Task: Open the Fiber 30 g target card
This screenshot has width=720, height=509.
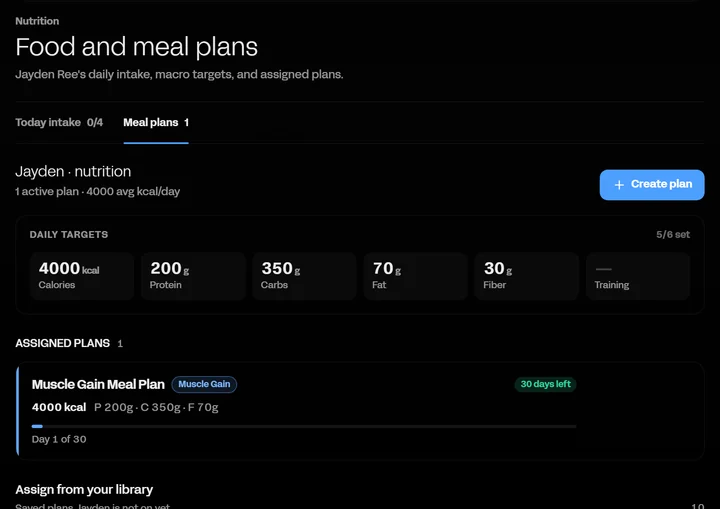Action: pos(527,276)
